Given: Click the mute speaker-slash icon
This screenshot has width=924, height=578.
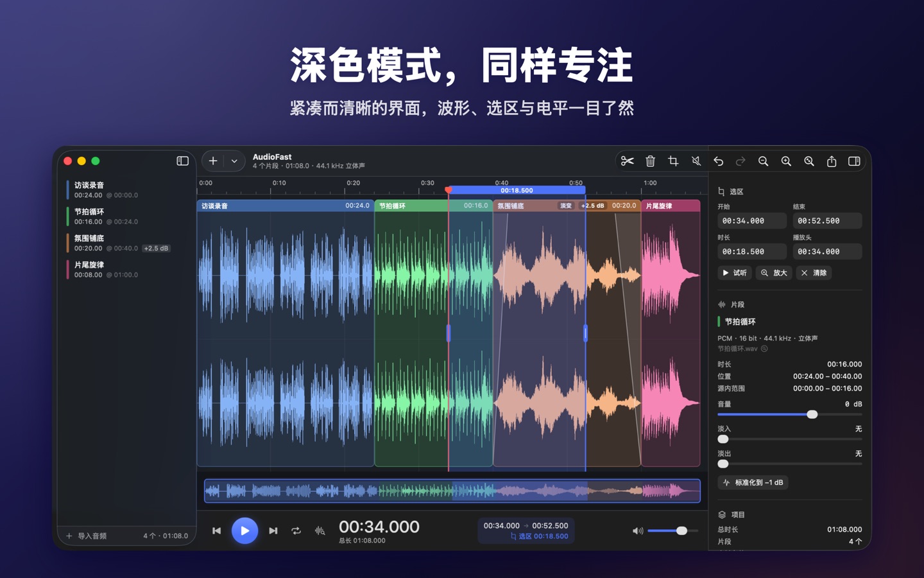Looking at the screenshot, I should (696, 161).
